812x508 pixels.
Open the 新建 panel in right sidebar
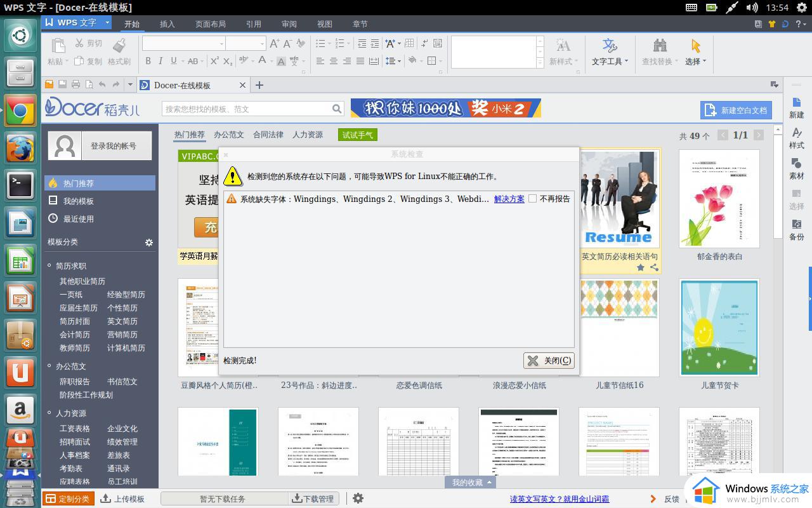point(797,108)
